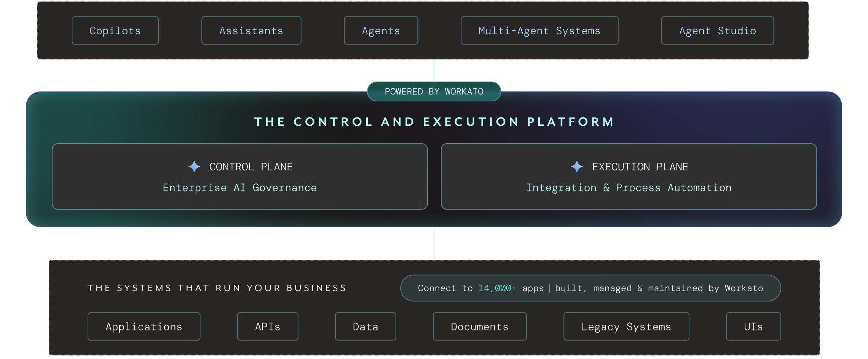Screen dimensions: 868x359
Task: Click The Control and Execution Platform heading
Action: [434, 122]
